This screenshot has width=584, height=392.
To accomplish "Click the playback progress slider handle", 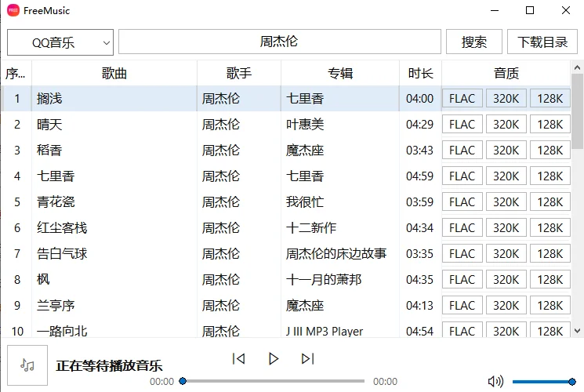I will point(183,381).
